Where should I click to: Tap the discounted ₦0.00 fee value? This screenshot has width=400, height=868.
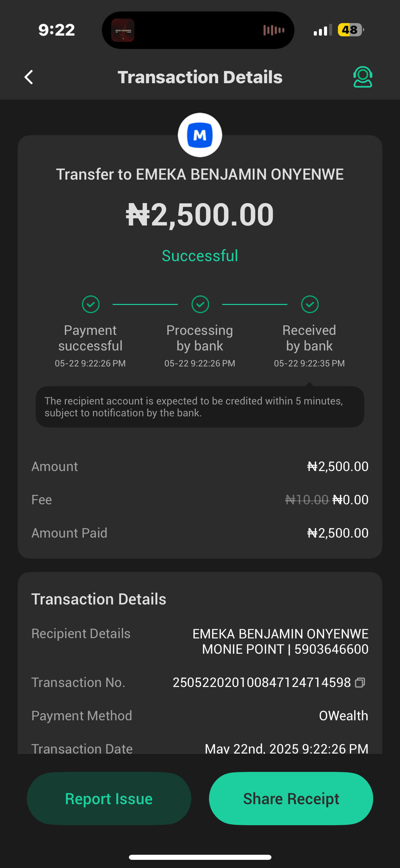350,500
